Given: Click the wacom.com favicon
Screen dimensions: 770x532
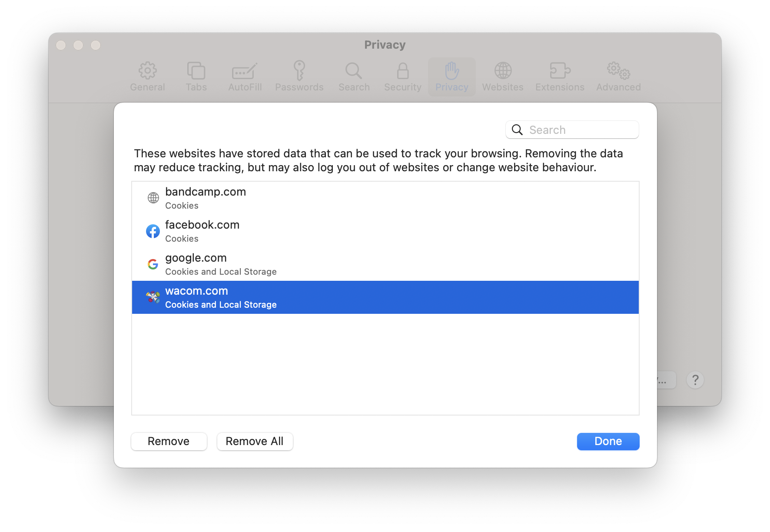Looking at the screenshot, I should [x=153, y=297].
